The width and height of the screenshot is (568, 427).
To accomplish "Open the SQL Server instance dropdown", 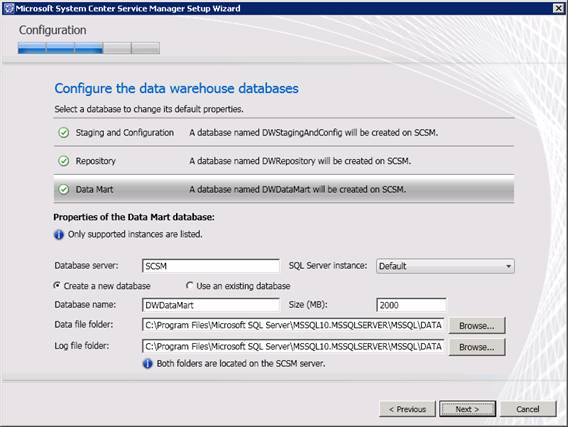I will click(445, 266).
